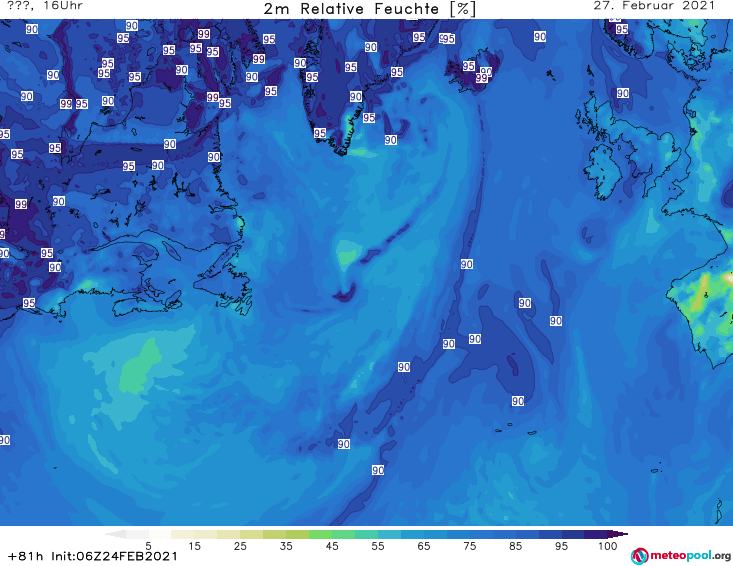The height and width of the screenshot is (566, 733).
Task: Click the '95' value on the color scale
Action: click(x=561, y=546)
